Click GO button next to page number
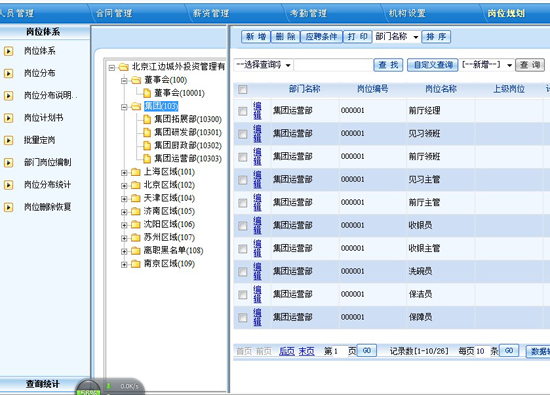 pos(367,351)
